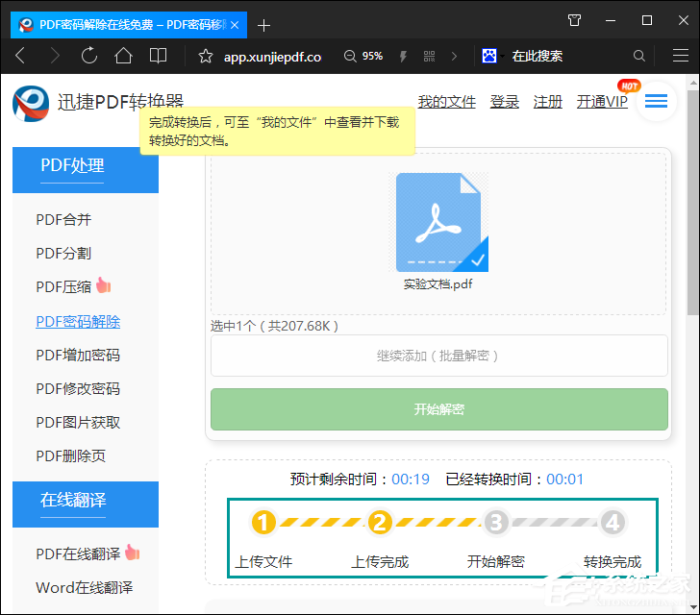The width and height of the screenshot is (700, 615).
Task: Open the 我的文件 link
Action: point(446,102)
